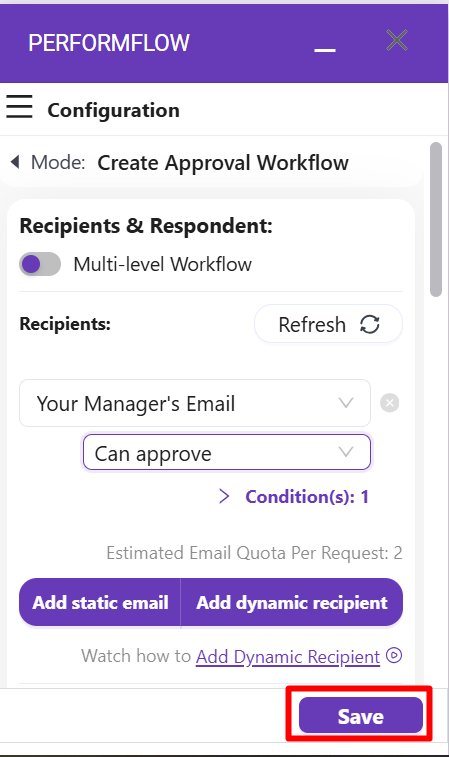The width and height of the screenshot is (449, 757).
Task: Click the vertical scrollbar of the panel
Action: tap(436, 219)
